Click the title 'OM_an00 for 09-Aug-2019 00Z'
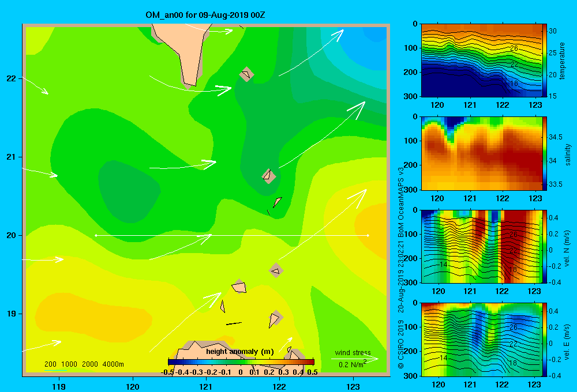 tap(205, 15)
